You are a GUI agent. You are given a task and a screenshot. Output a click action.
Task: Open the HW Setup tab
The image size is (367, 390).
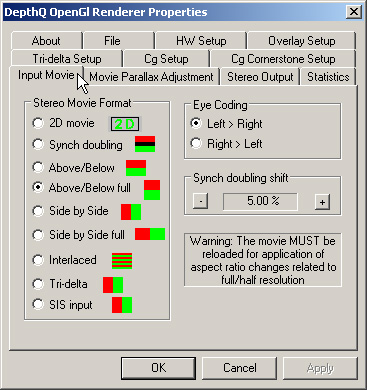[201, 41]
